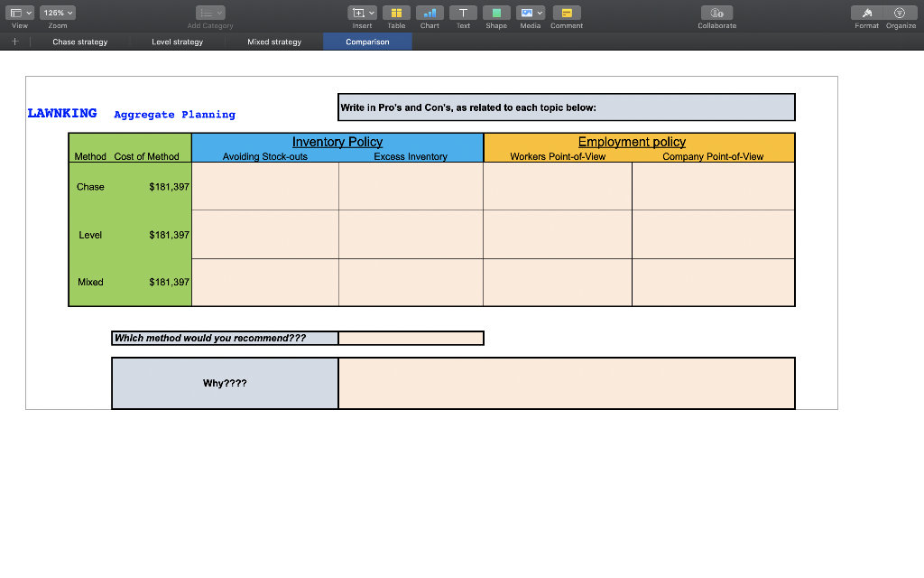Select Level row Company Point-of-View cell
Image resolution: width=924 pixels, height=578 pixels.
click(x=713, y=235)
